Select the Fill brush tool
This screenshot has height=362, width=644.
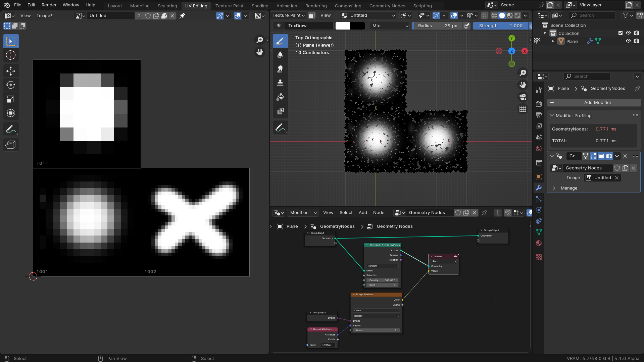[x=280, y=97]
